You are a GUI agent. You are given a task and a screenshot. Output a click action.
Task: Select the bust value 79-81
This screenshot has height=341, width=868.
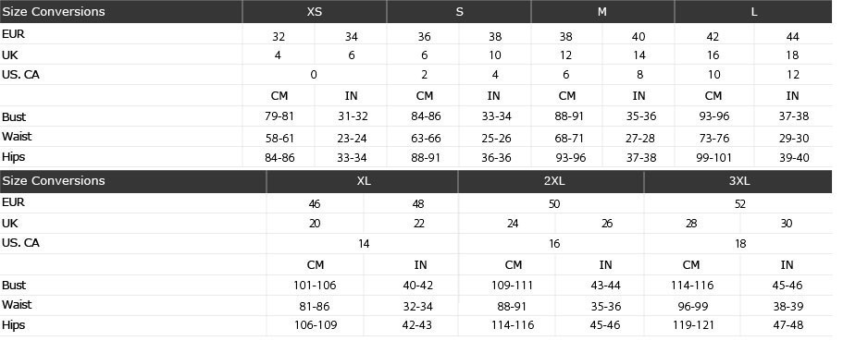tap(279, 116)
